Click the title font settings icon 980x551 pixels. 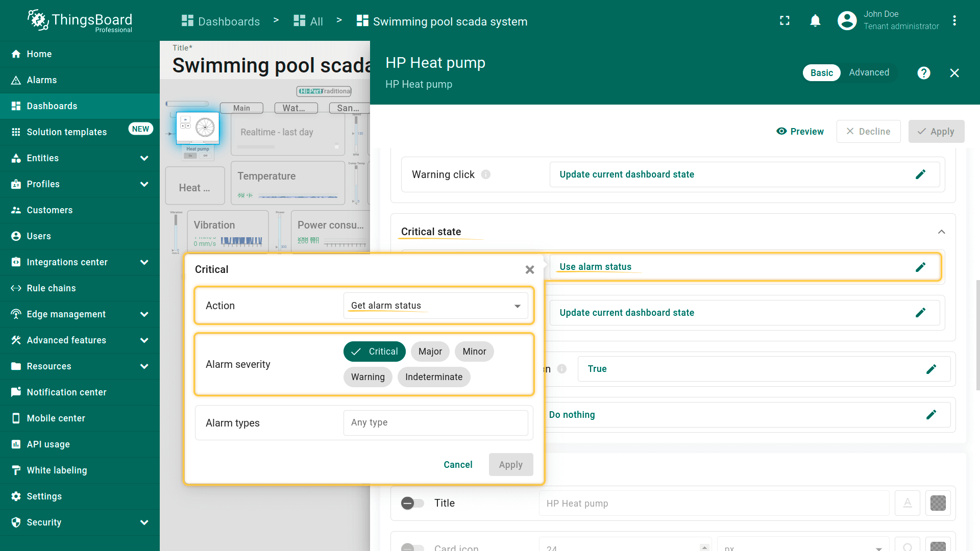point(907,503)
